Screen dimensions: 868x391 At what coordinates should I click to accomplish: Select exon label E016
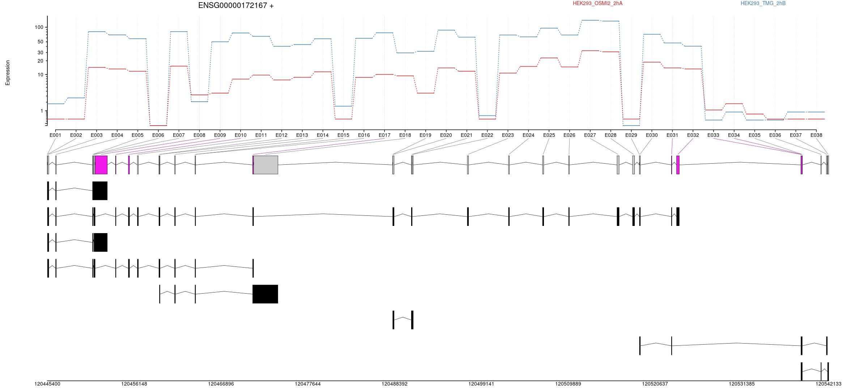(364, 135)
